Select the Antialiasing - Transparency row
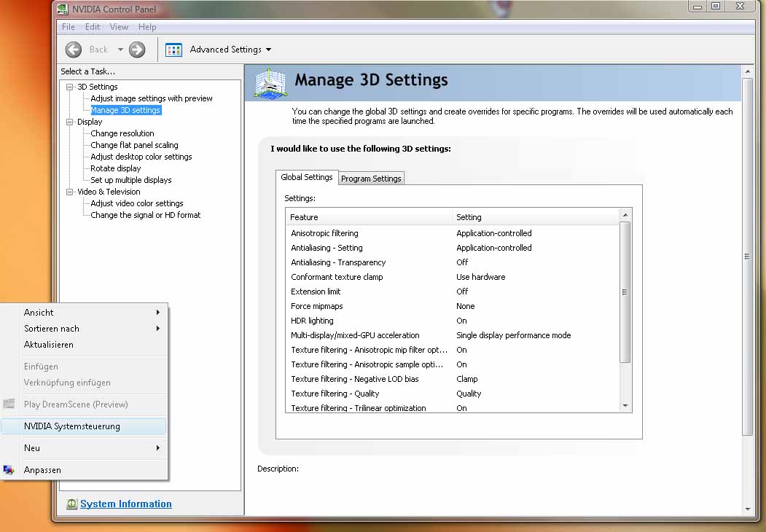766x532 pixels. pyautogui.click(x=453, y=263)
